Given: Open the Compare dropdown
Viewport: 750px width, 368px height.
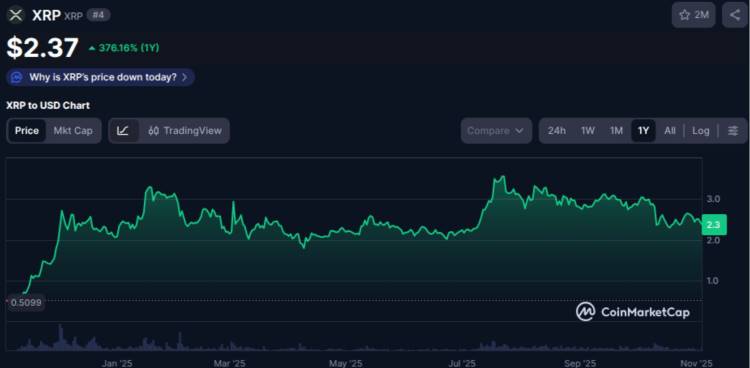Looking at the screenshot, I should (496, 131).
